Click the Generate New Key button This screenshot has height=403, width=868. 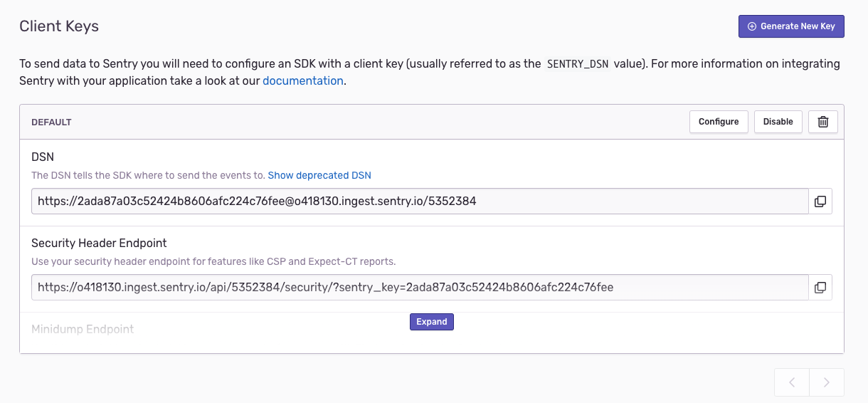pyautogui.click(x=791, y=26)
